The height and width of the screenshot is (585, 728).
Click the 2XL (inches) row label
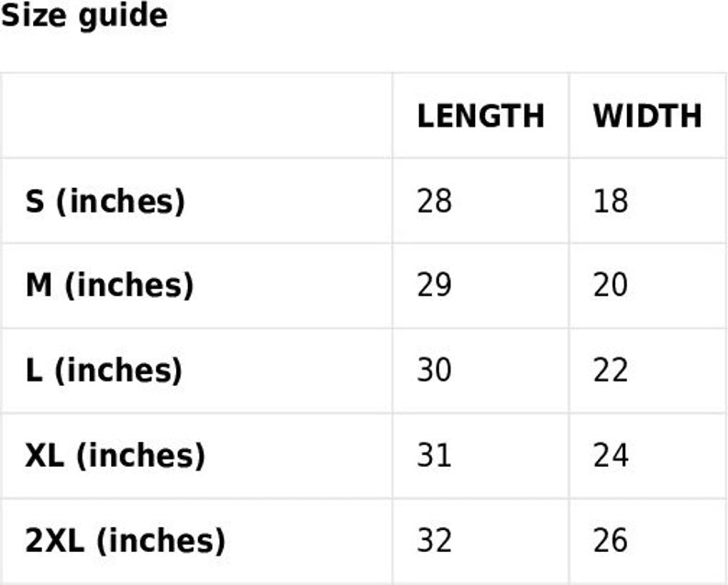126,541
